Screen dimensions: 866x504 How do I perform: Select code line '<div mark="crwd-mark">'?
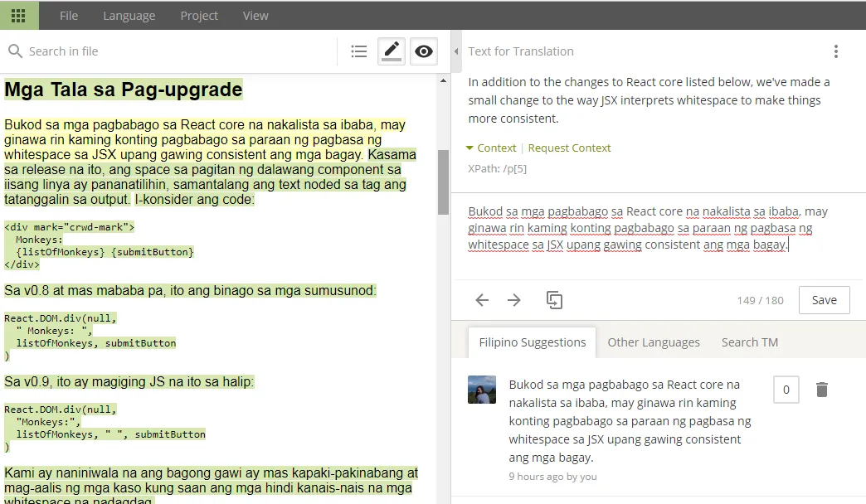coord(69,227)
